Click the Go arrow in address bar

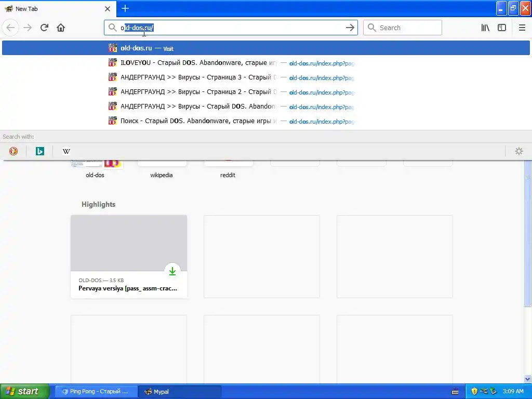(x=350, y=28)
